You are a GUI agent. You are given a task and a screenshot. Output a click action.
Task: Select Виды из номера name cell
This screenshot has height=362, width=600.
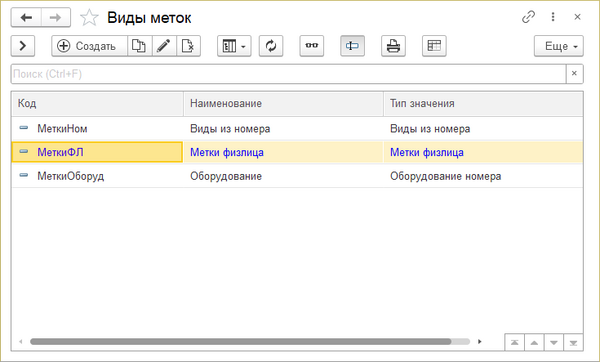284,129
